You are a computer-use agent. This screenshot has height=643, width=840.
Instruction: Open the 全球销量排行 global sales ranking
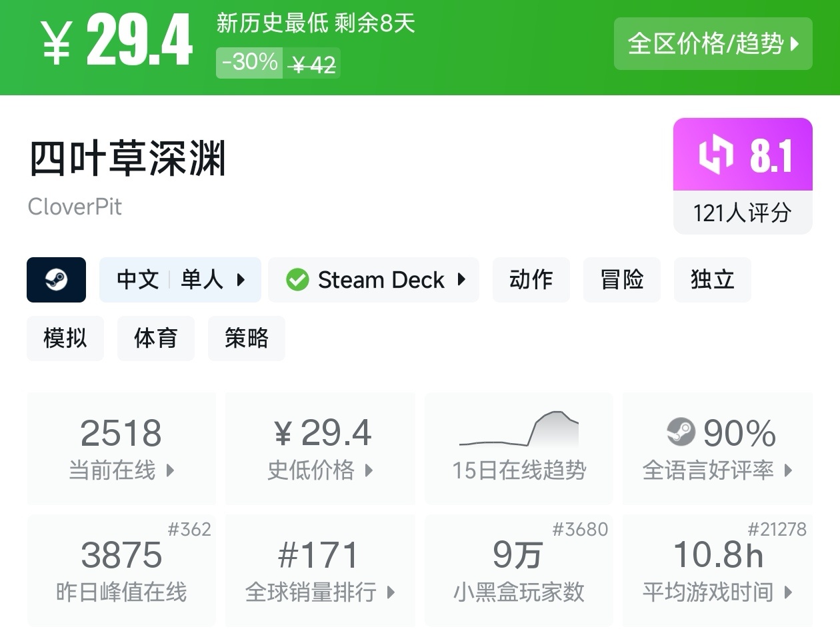tap(320, 570)
